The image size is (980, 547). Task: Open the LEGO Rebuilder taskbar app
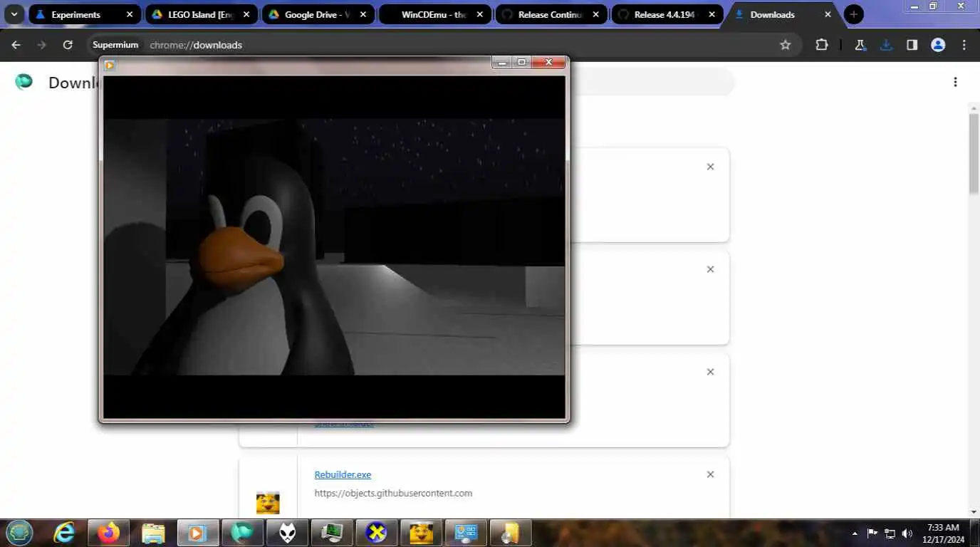421,533
